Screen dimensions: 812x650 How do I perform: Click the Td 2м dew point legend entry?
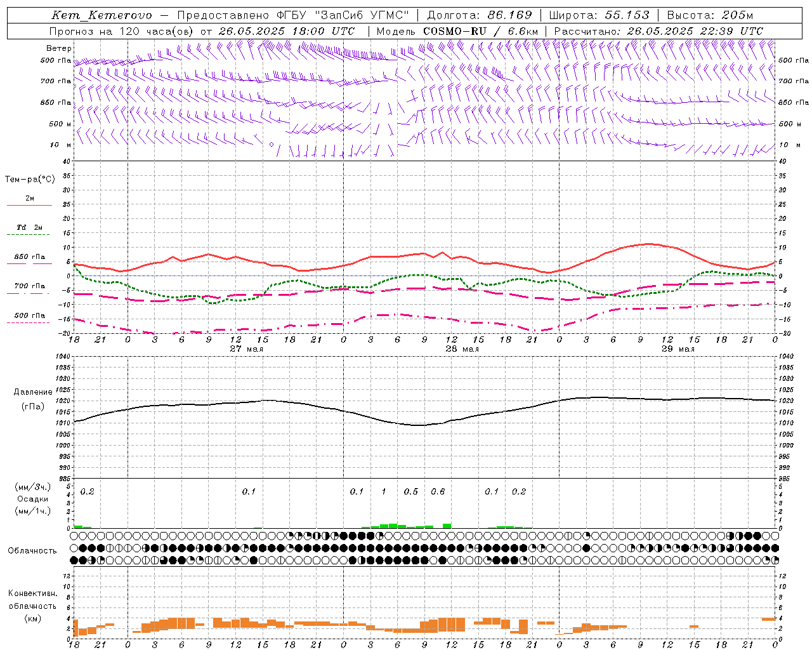pos(29,227)
